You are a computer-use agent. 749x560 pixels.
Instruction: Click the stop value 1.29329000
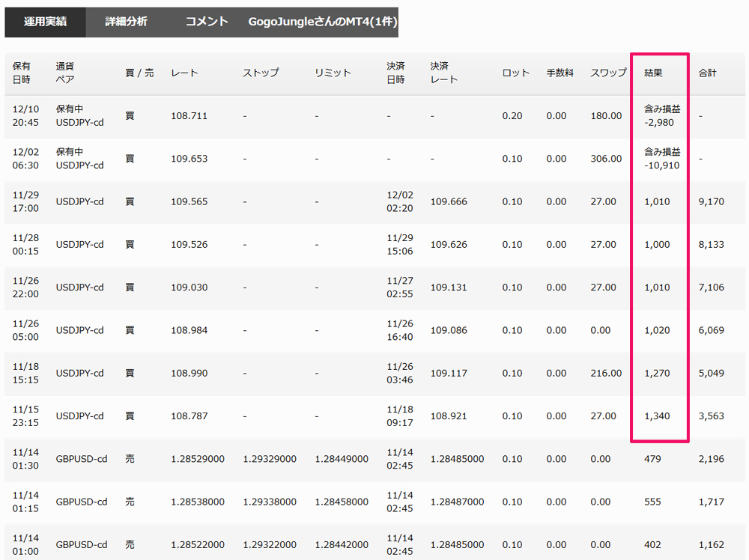tap(270, 459)
